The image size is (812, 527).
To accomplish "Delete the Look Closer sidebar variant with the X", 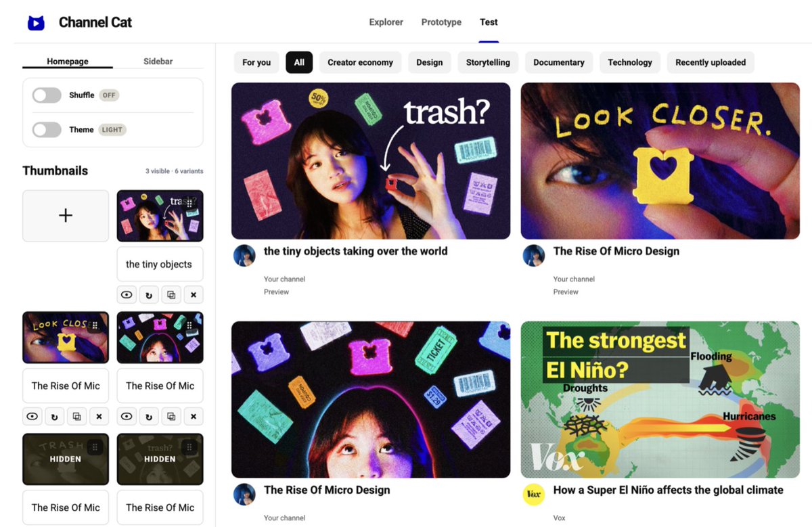I will 99,417.
